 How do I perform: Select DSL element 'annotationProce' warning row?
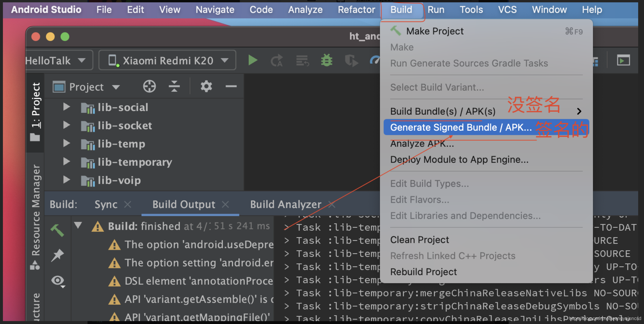191,281
